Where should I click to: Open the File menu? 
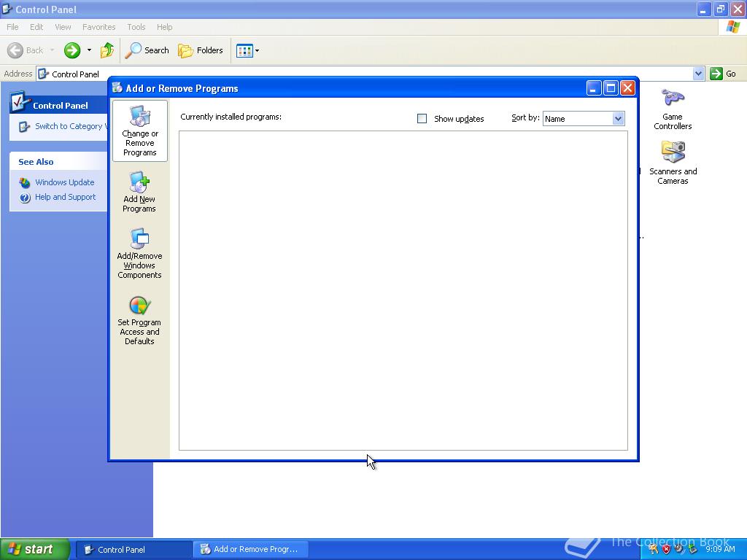pos(13,27)
